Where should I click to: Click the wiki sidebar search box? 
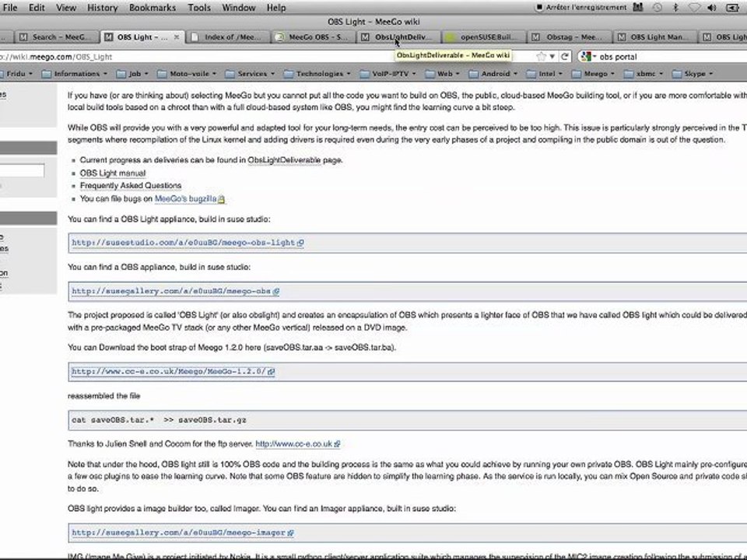[22, 170]
